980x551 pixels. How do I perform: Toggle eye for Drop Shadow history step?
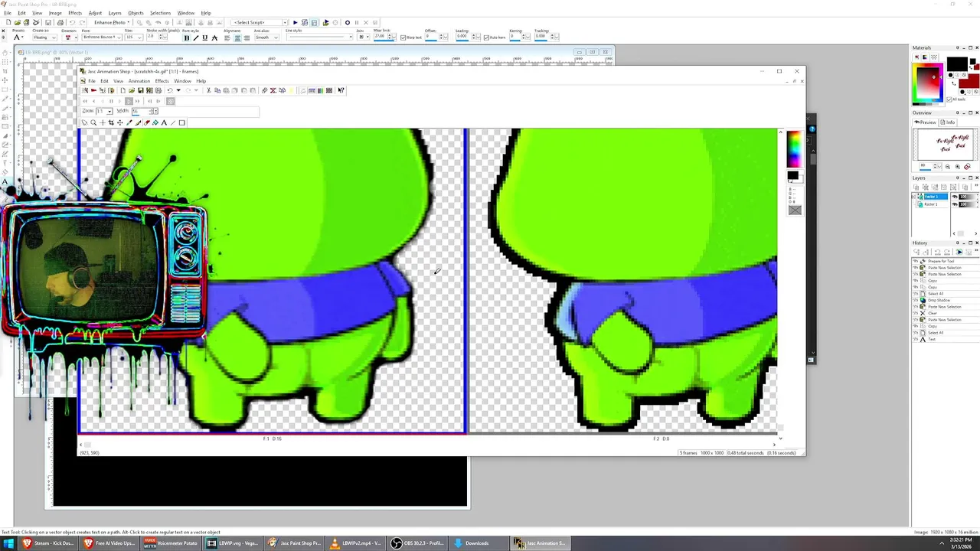pos(914,300)
